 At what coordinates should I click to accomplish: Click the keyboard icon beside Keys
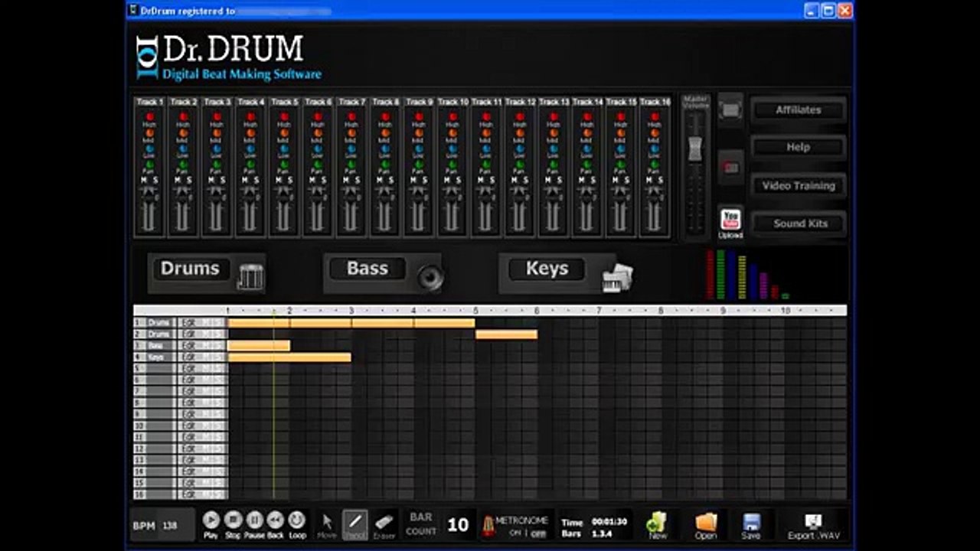coord(618,277)
